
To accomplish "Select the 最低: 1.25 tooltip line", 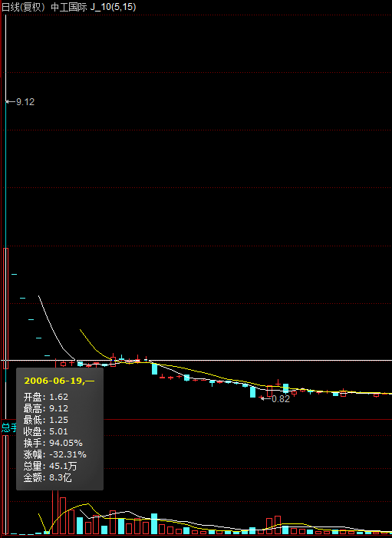I will point(46,420).
